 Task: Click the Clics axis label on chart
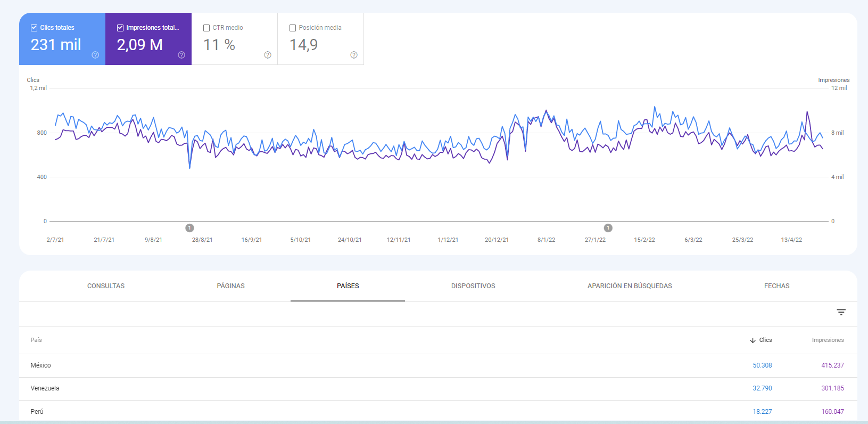(33, 80)
